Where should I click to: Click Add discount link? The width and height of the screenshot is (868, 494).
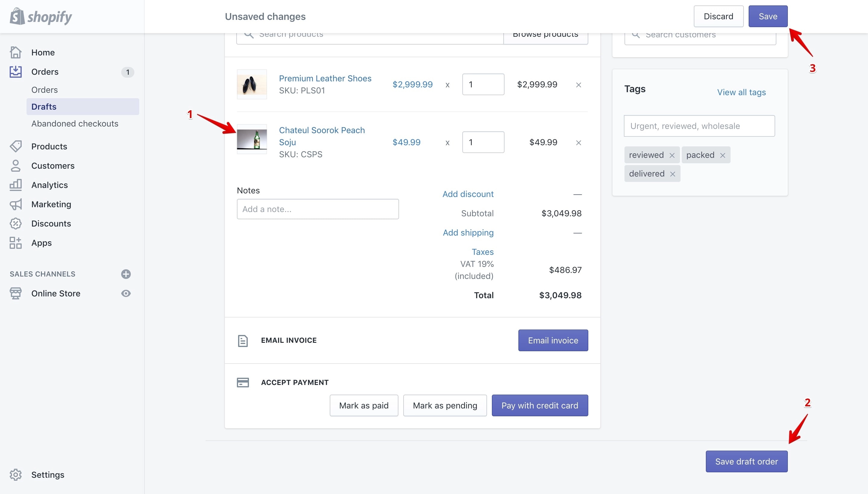click(468, 194)
